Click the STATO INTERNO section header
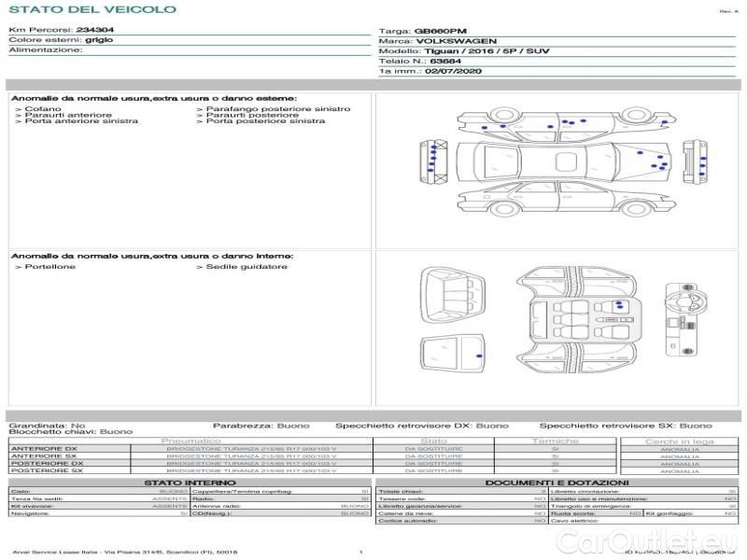The image size is (747, 560). pos(190,483)
